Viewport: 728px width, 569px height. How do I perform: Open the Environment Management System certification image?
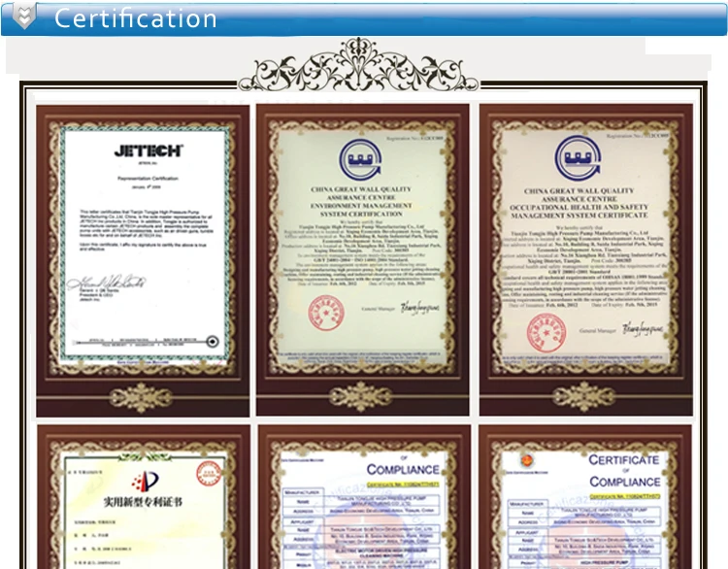[x=363, y=259]
